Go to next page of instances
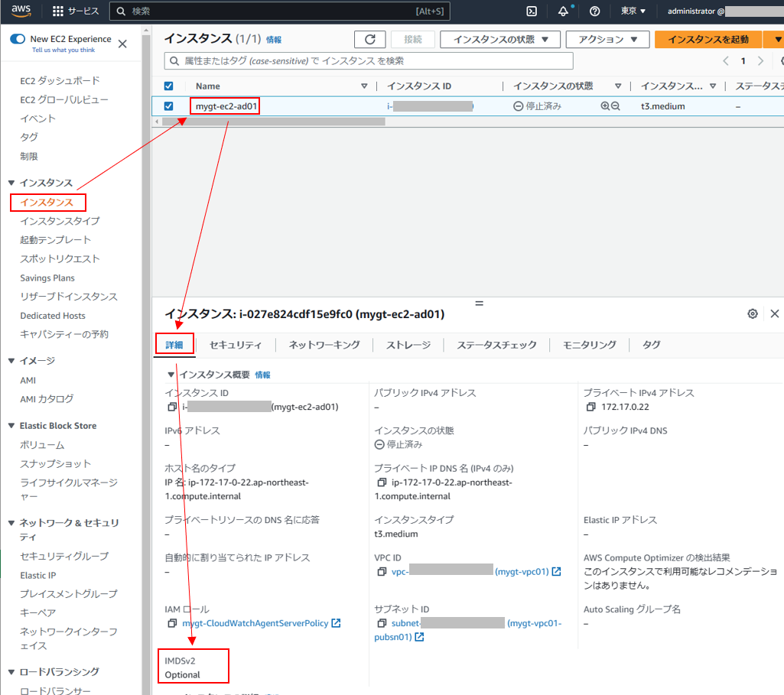This screenshot has height=695, width=784. 760,61
